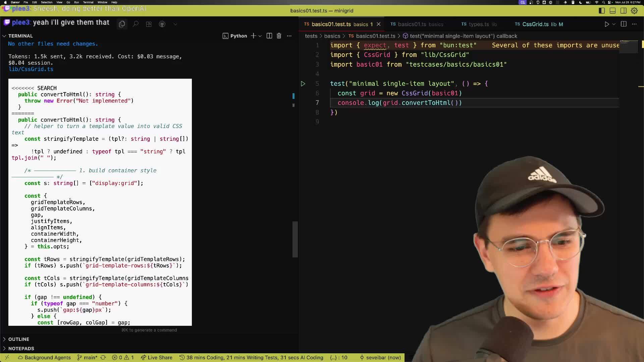Select the test callback breadcrumb symbol
The height and width of the screenshot is (362, 644).
460,36
